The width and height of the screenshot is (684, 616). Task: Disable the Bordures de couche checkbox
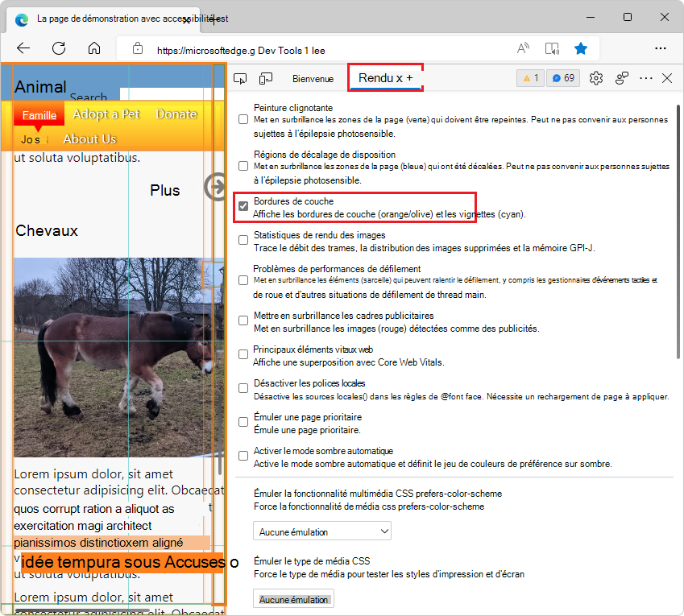click(x=243, y=206)
